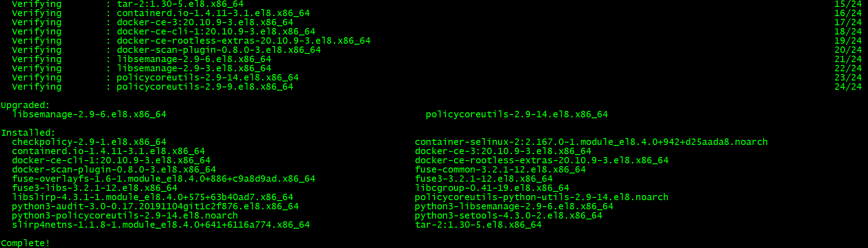Click policycoreutils-python-utils-2.9-14 package name
Viewport: 868px width, 248px height.
tap(542, 197)
